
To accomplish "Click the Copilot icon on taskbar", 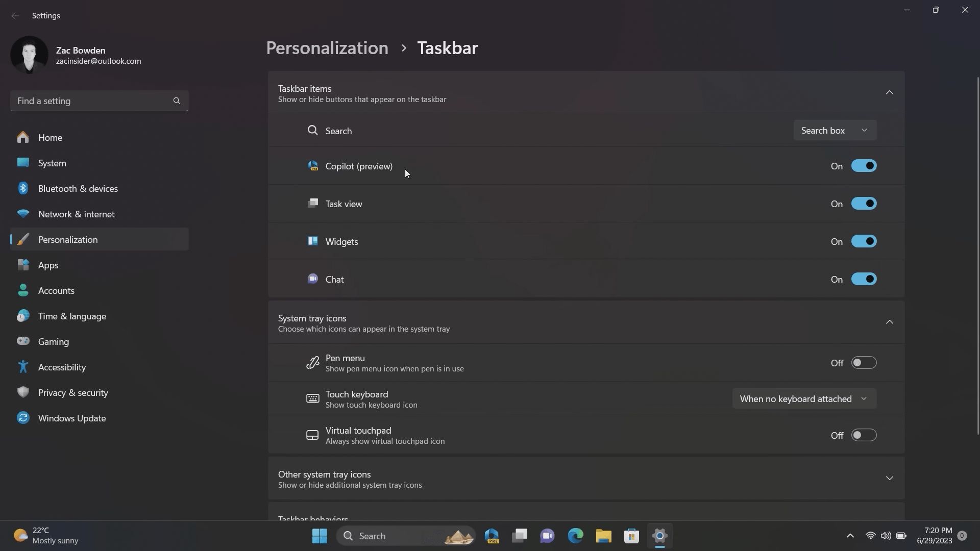I will click(x=492, y=536).
